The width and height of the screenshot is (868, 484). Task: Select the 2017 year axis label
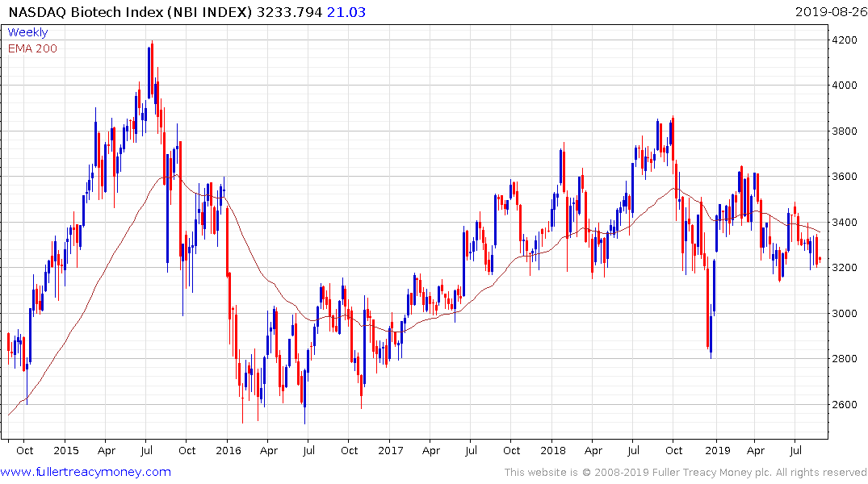point(391,451)
